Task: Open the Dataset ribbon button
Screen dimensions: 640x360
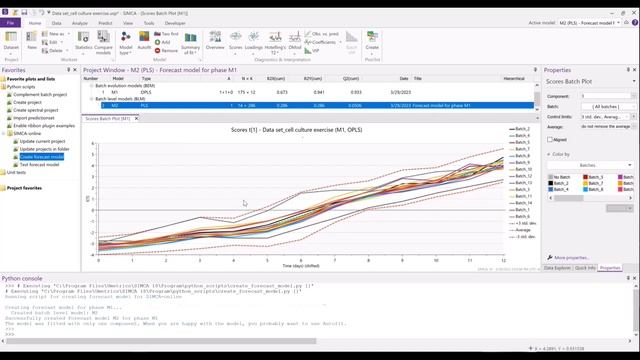Action: coord(11,41)
